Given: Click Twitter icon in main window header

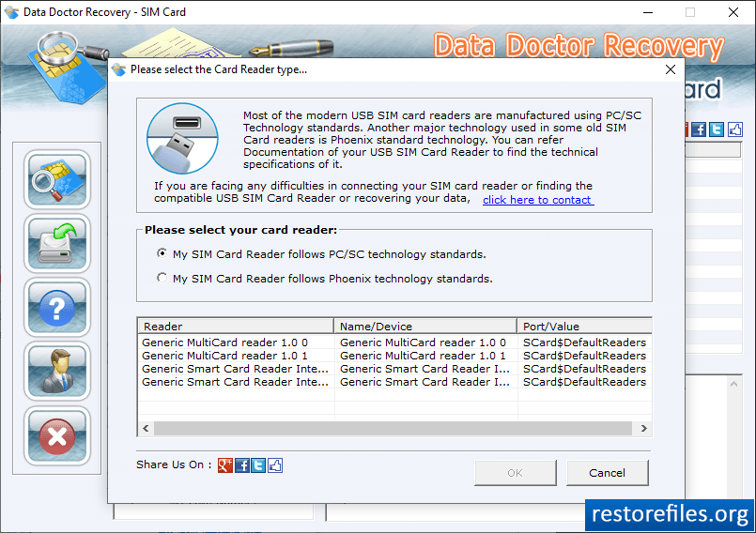Looking at the screenshot, I should click(x=717, y=129).
